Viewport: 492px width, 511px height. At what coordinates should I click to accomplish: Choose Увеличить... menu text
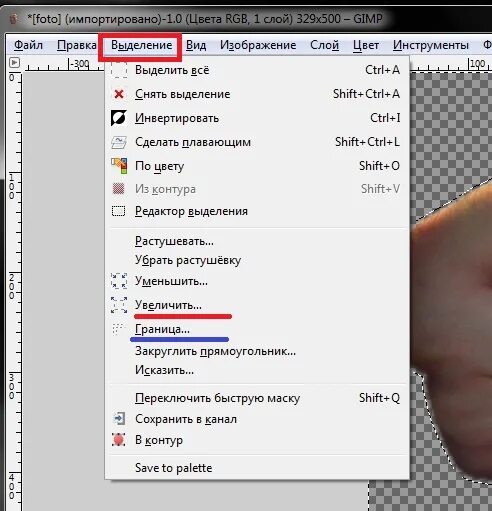[168, 305]
